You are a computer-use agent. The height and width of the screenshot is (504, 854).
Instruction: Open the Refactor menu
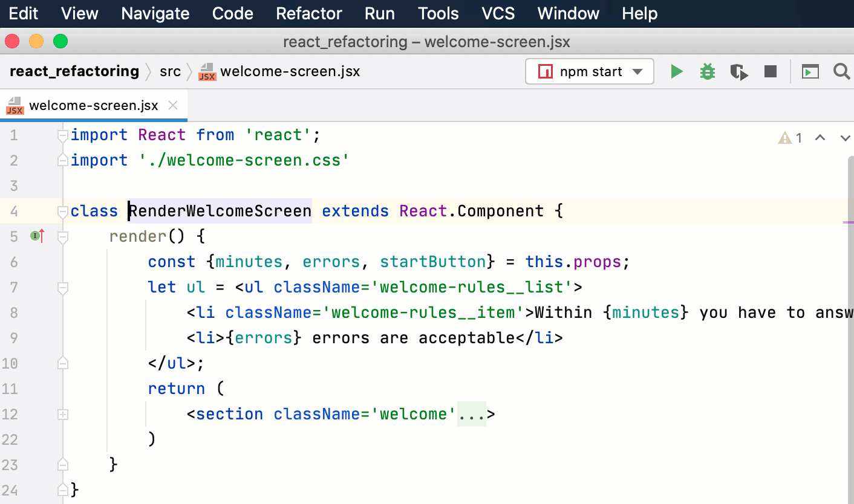(x=308, y=13)
